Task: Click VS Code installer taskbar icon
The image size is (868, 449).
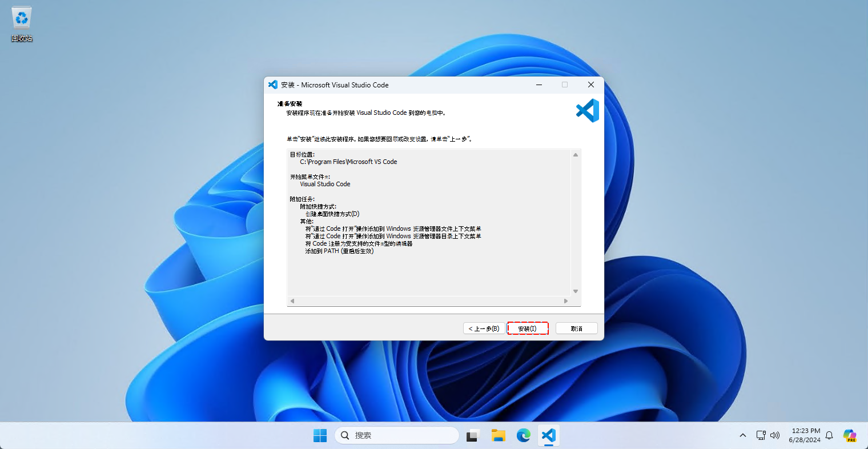Action: (x=549, y=435)
